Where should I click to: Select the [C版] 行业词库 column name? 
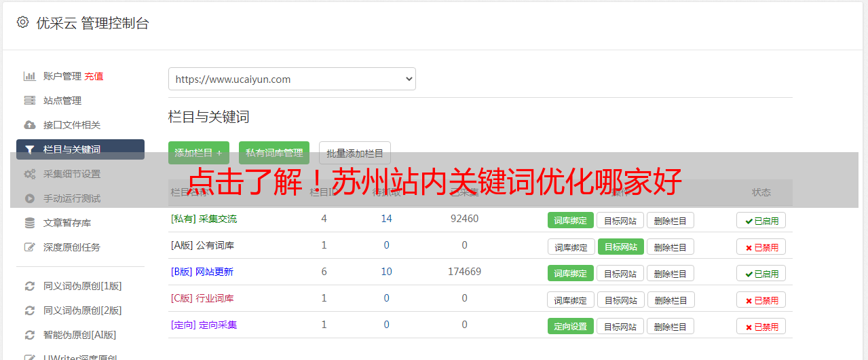coord(202,298)
